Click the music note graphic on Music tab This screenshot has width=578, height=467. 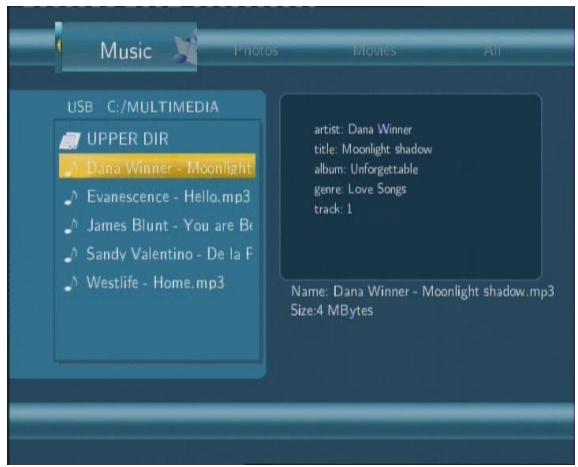coord(185,49)
